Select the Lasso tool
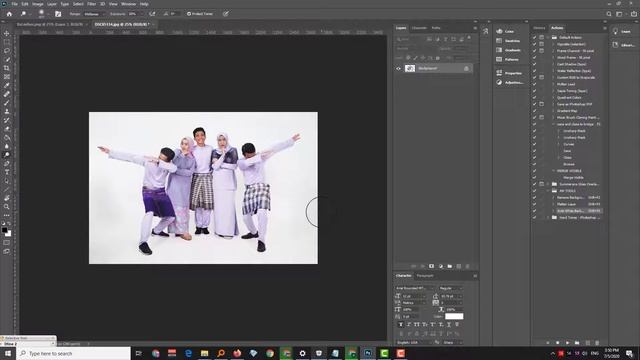The height and width of the screenshot is (360, 640). [x=7, y=51]
